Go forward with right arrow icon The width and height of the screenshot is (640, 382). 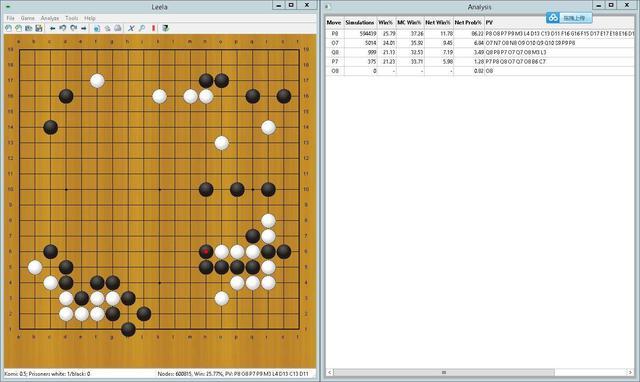[x=84, y=28]
